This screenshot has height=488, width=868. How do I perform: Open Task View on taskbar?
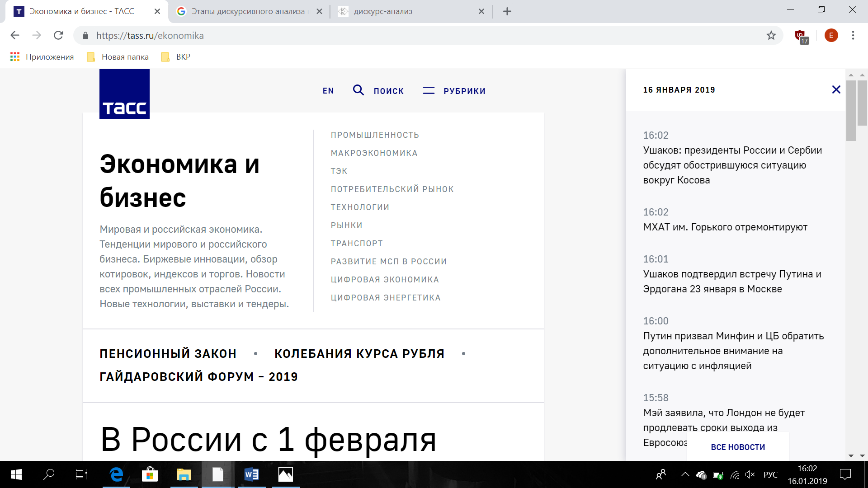[81, 474]
